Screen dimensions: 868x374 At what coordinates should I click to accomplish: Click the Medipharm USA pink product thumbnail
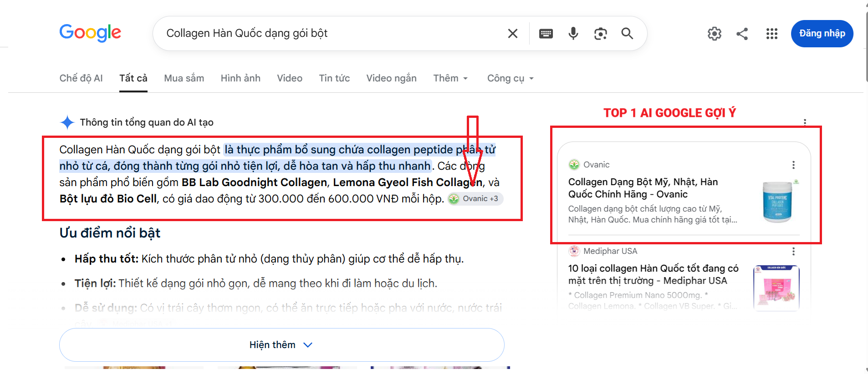coord(776,288)
